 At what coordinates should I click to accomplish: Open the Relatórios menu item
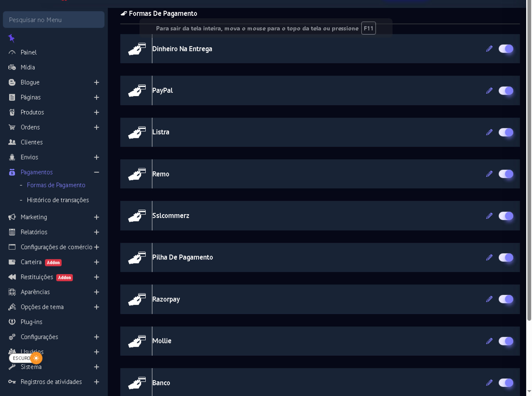(34, 232)
